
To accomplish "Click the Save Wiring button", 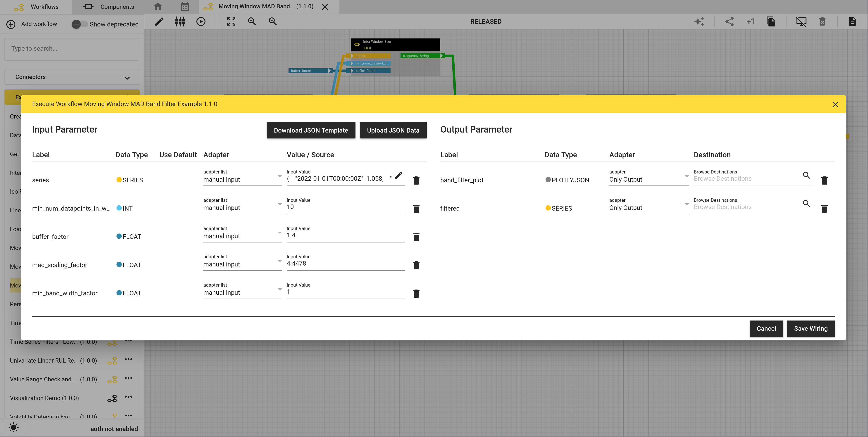I will 811,328.
